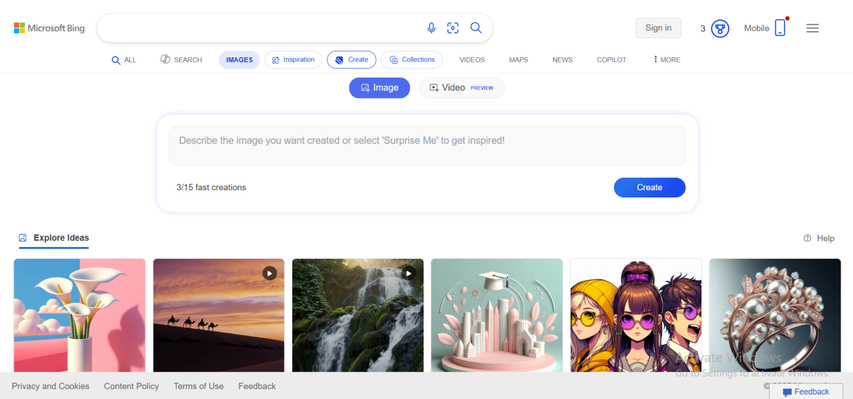
Task: Click the blue Feedback chat button
Action: tap(806, 392)
